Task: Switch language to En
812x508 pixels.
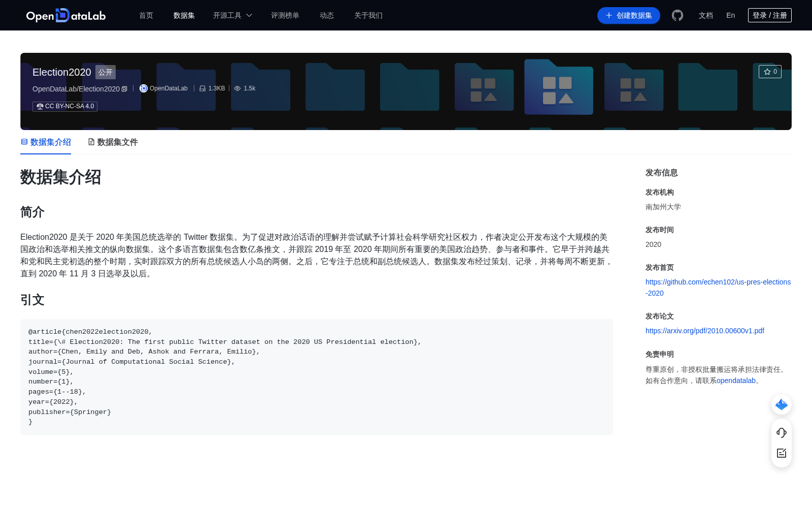Action: pos(730,15)
